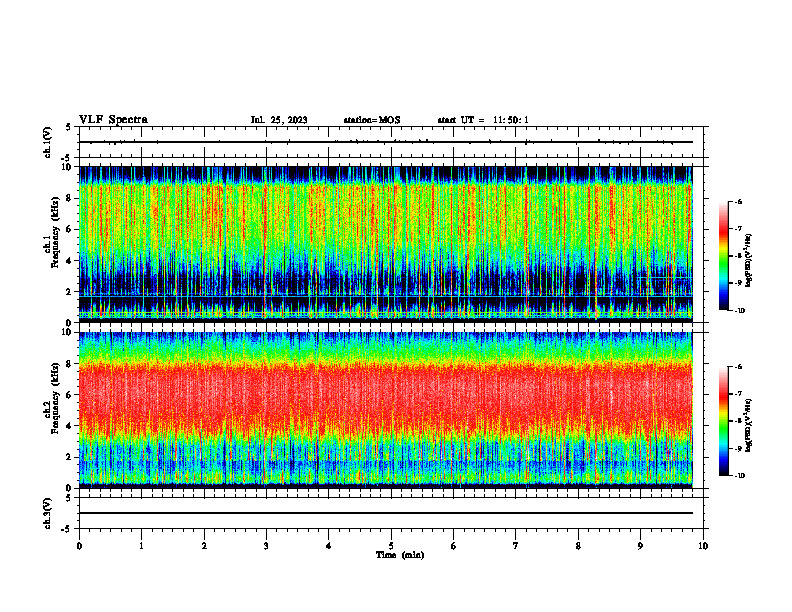The width and height of the screenshot is (792, 612).
Task: Click the time axis tick label "1"
Action: tap(141, 546)
